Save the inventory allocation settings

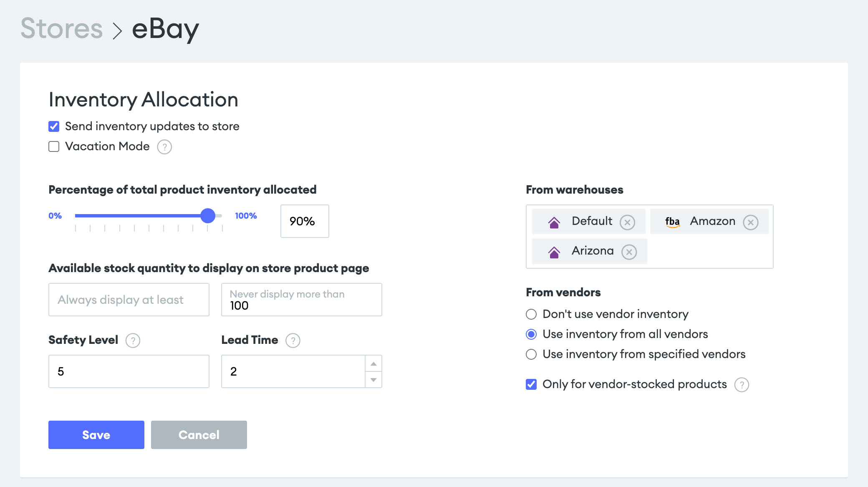pos(96,435)
